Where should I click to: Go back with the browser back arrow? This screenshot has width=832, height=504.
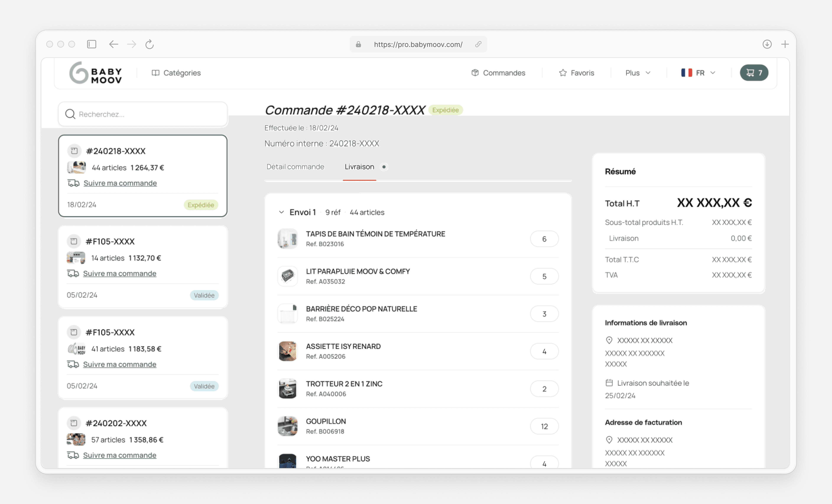(114, 44)
